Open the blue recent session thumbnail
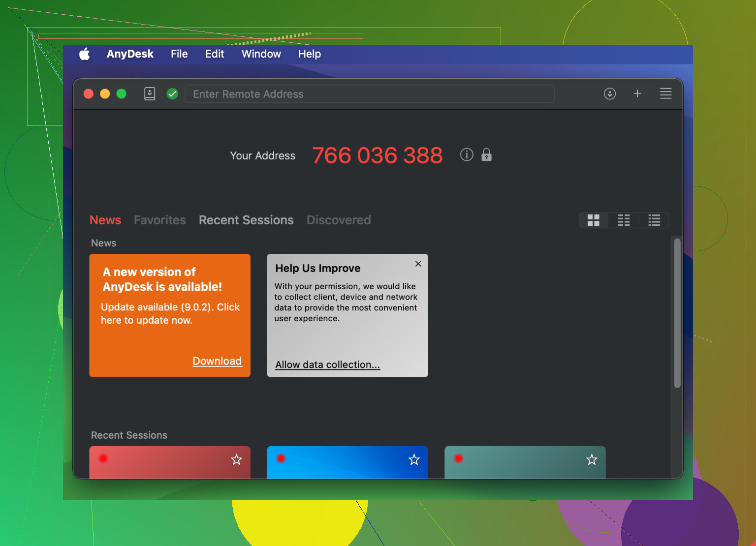This screenshot has height=546, width=756. pyautogui.click(x=347, y=462)
